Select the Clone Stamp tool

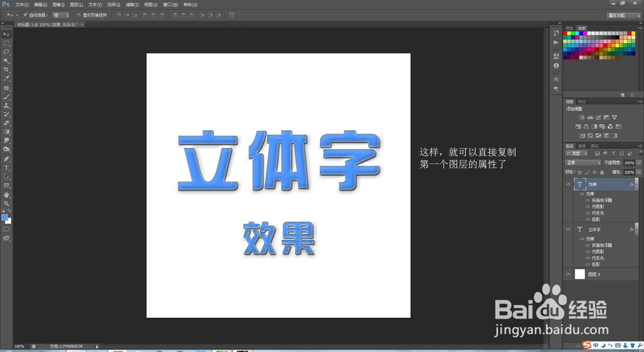pyautogui.click(x=6, y=106)
